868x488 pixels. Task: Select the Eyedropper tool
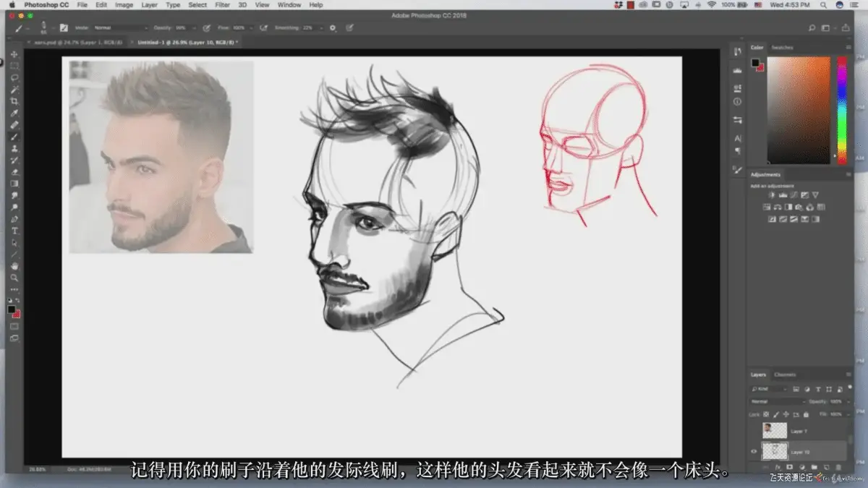tap(14, 113)
